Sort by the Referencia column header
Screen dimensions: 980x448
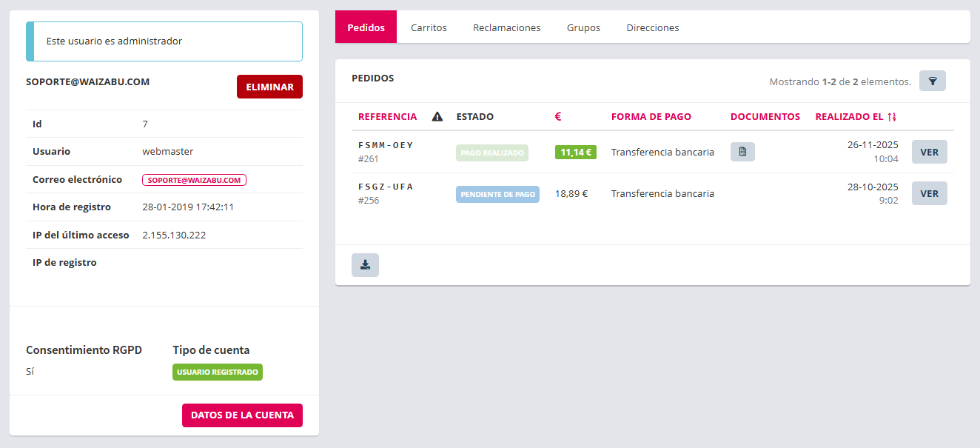[x=387, y=116]
